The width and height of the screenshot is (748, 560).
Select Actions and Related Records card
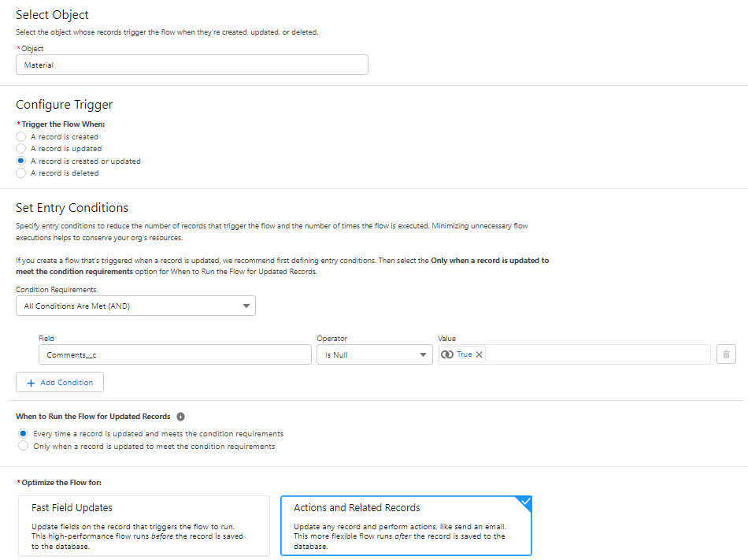pos(405,525)
